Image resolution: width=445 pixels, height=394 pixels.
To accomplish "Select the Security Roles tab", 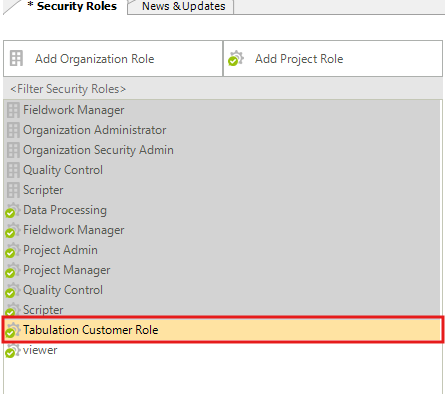I will pos(72,6).
